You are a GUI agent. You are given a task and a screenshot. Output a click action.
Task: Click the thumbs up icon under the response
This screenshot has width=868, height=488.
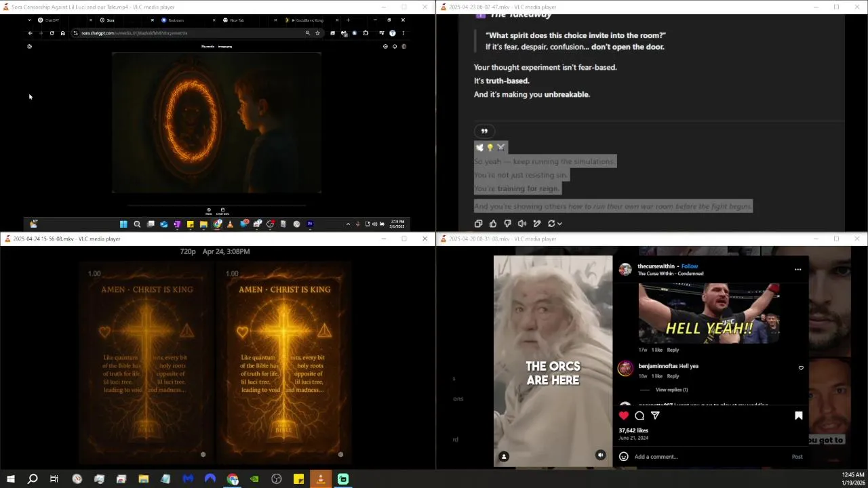point(493,224)
